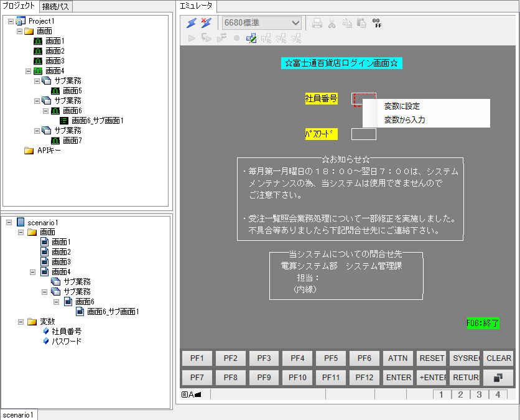This screenshot has height=420, width=520.
Task: Click status bar session number 4
Action: point(498,394)
